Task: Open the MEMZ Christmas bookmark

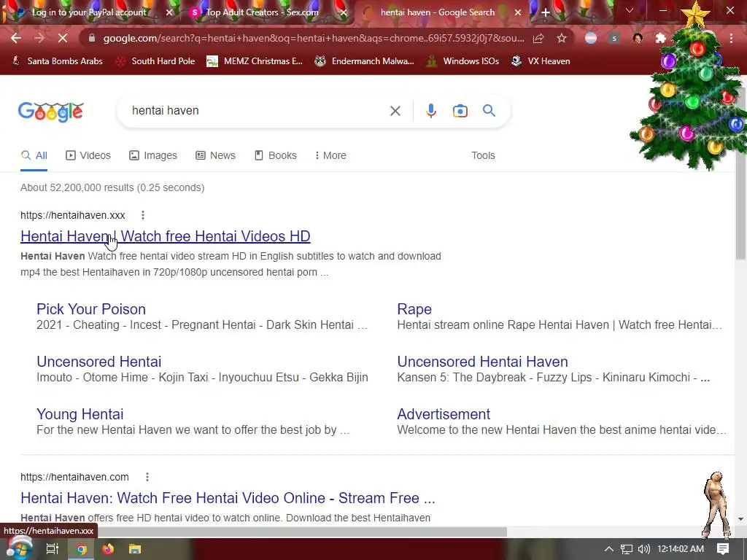Action: click(x=255, y=61)
